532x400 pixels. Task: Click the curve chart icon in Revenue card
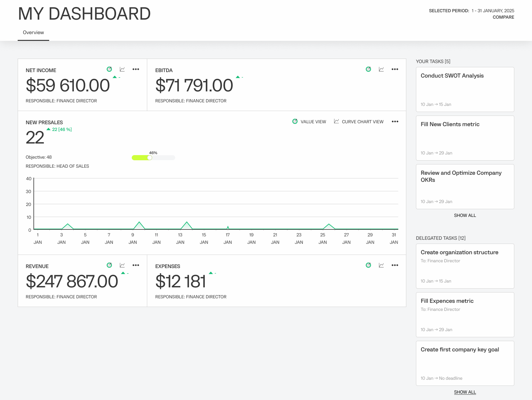pos(122,265)
